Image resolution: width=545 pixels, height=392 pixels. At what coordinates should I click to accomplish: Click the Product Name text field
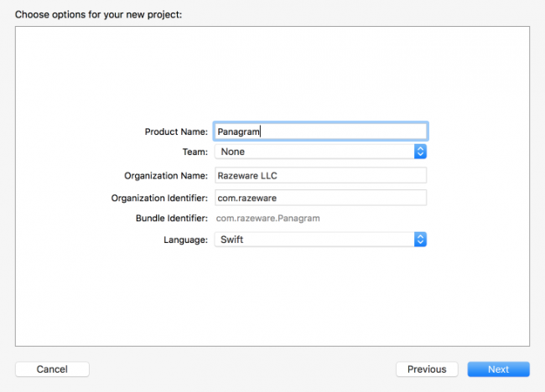click(x=320, y=132)
